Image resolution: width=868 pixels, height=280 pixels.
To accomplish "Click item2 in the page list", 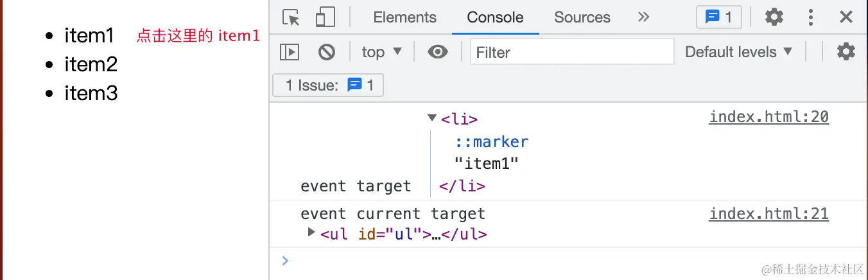I will 91,64.
